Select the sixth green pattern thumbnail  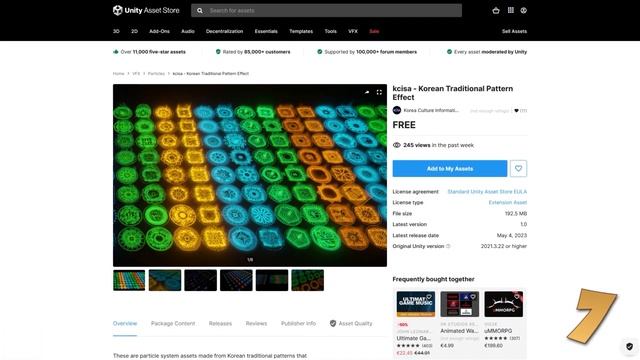308,280
